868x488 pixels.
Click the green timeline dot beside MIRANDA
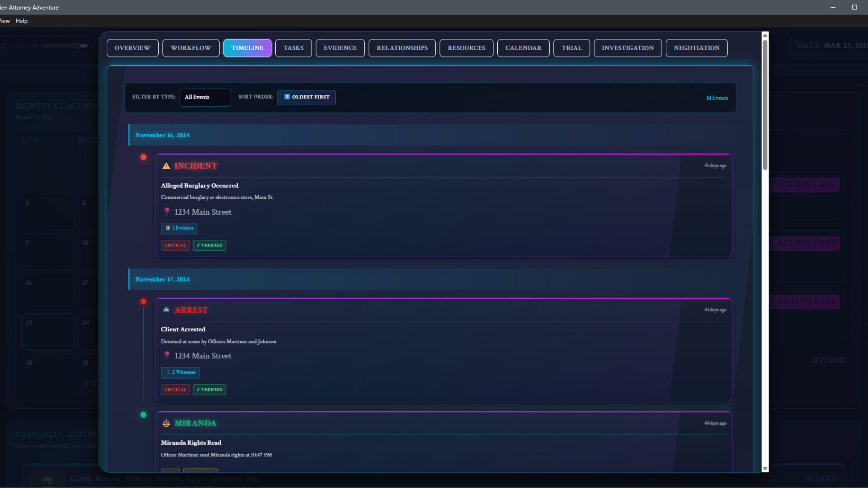(143, 414)
